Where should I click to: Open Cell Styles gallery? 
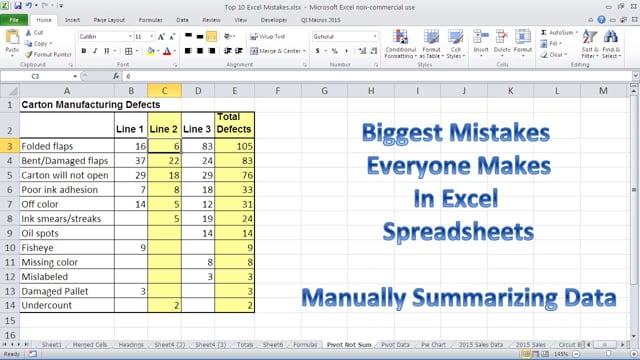pyautogui.click(x=455, y=44)
